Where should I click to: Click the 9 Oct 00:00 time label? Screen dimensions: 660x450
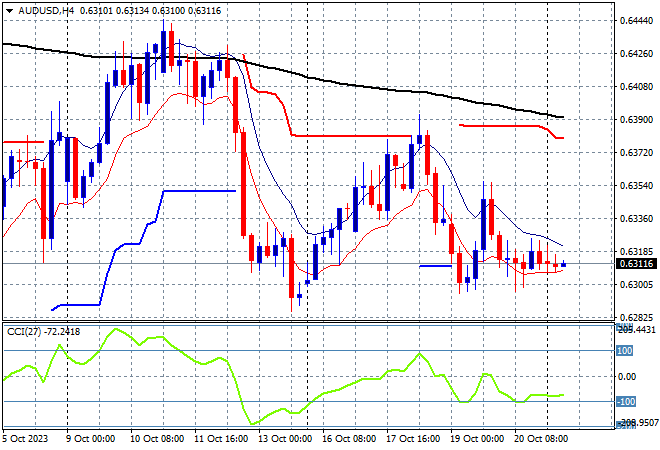click(90, 439)
